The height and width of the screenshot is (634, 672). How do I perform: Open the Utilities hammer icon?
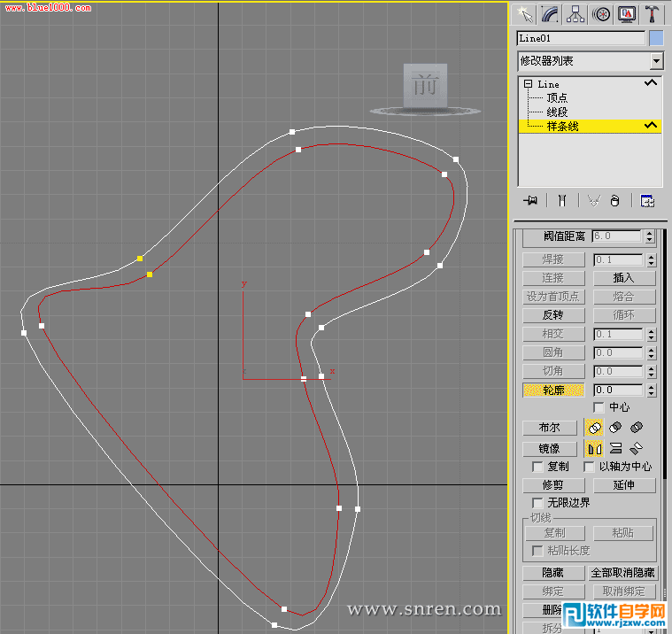coord(653,13)
